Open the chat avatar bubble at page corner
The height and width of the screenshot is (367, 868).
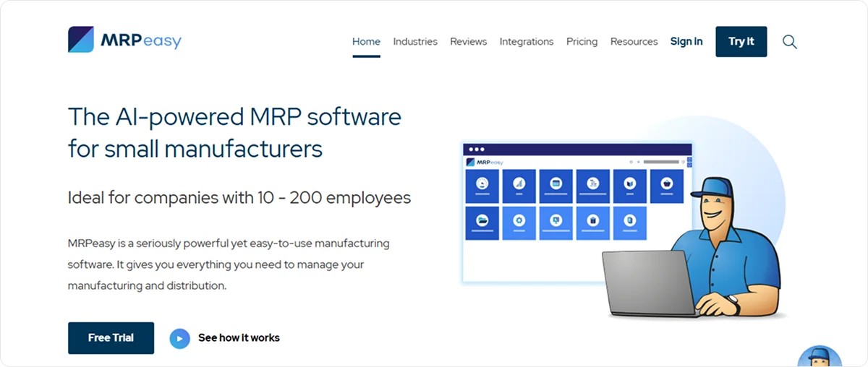(x=820, y=356)
